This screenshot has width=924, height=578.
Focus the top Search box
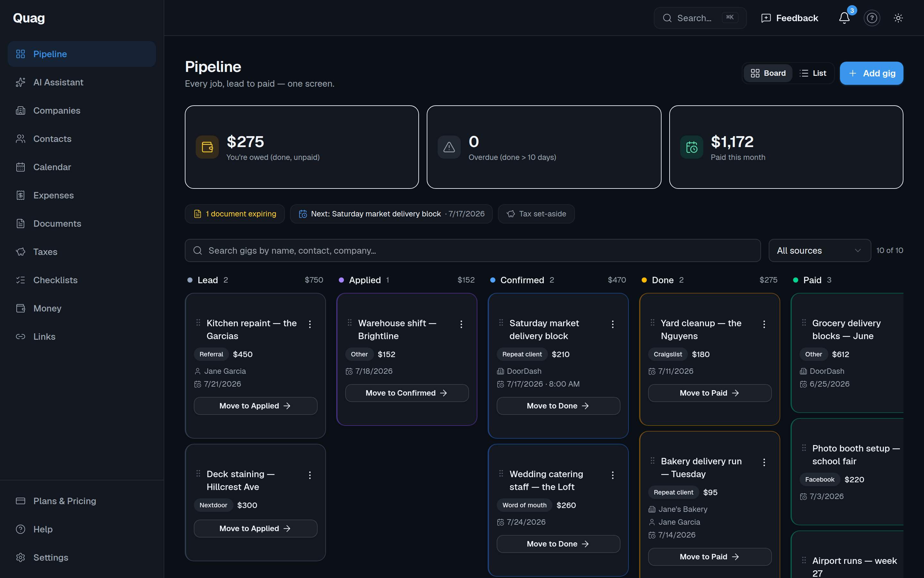(700, 18)
